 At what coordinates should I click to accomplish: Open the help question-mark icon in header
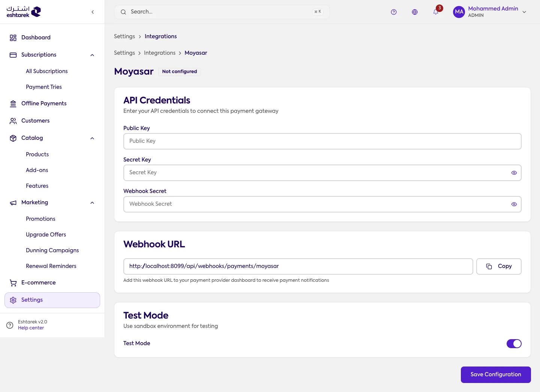point(394,12)
